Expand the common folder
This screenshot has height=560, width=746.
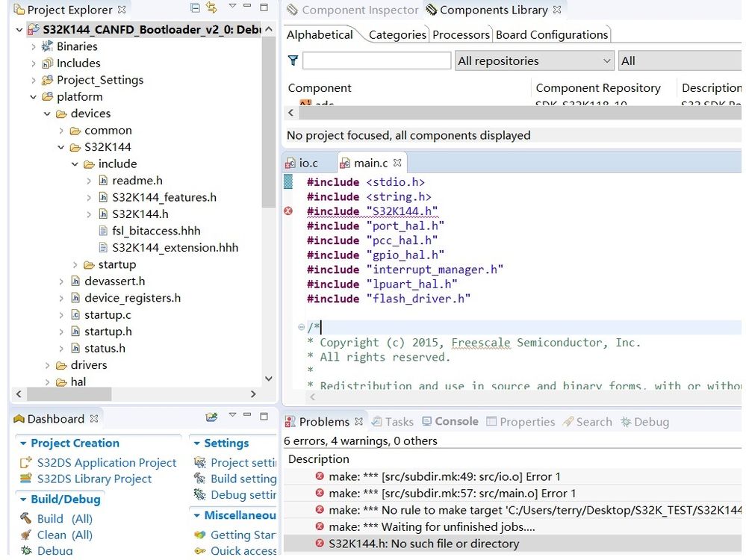tap(61, 131)
